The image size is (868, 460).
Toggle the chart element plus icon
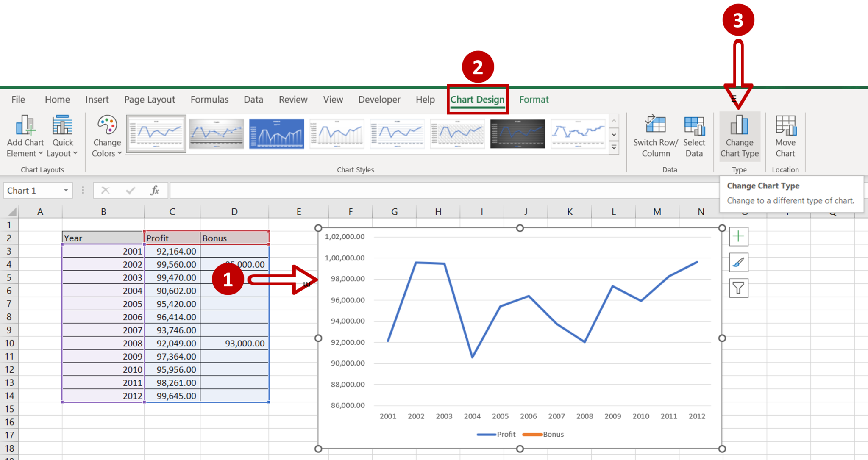pyautogui.click(x=738, y=236)
